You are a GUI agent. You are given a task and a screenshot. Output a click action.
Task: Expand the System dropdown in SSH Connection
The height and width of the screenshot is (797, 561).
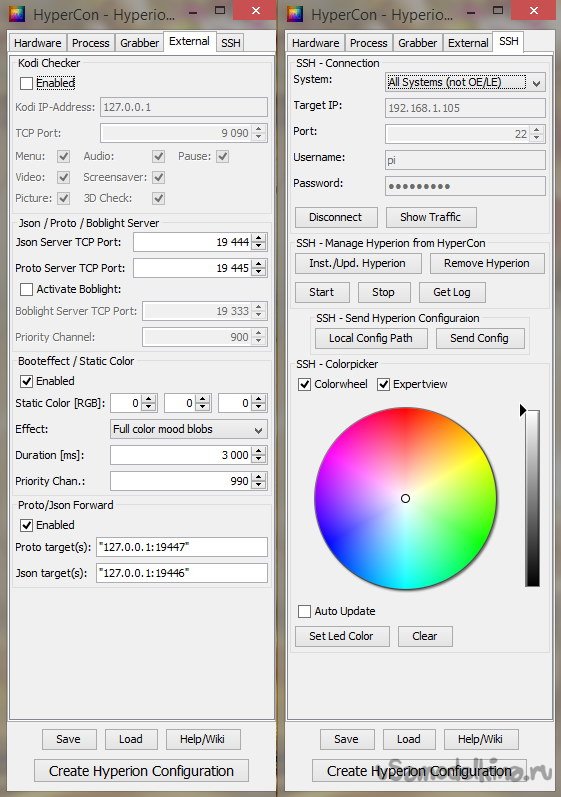[x=465, y=82]
